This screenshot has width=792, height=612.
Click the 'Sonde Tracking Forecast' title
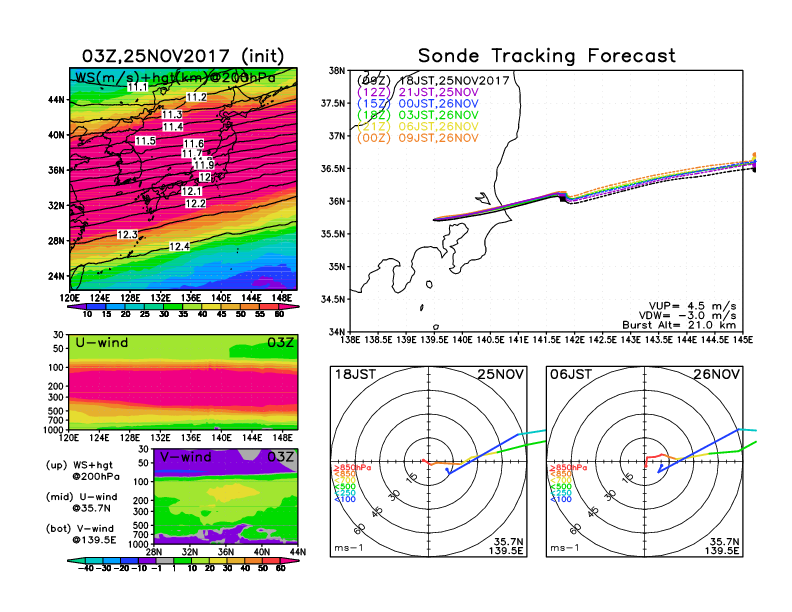(546, 56)
